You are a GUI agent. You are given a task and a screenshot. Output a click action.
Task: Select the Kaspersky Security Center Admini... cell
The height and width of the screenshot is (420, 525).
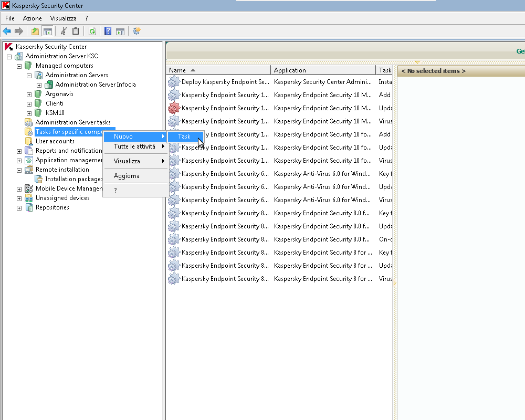pos(323,82)
